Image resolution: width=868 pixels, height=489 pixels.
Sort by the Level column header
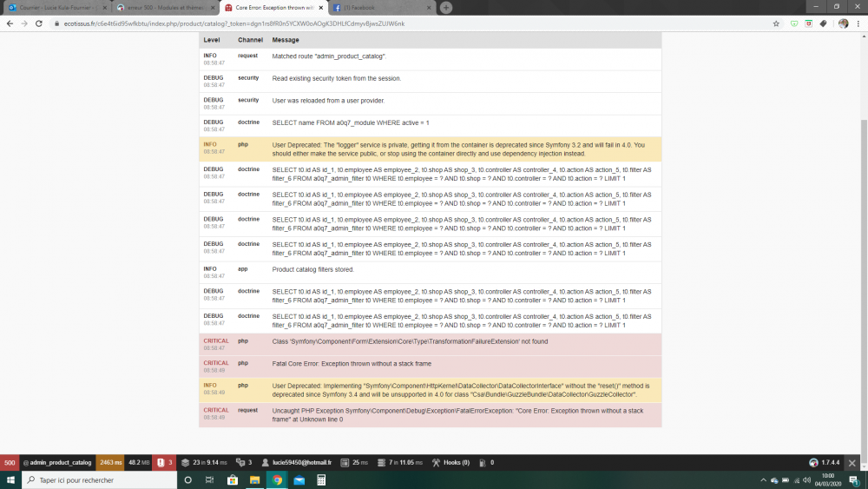[x=212, y=40]
